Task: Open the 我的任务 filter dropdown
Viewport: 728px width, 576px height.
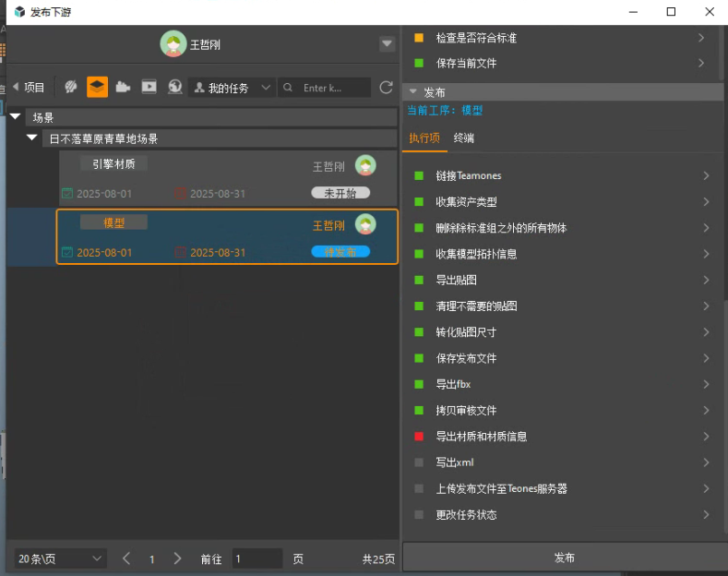Action: pos(232,88)
